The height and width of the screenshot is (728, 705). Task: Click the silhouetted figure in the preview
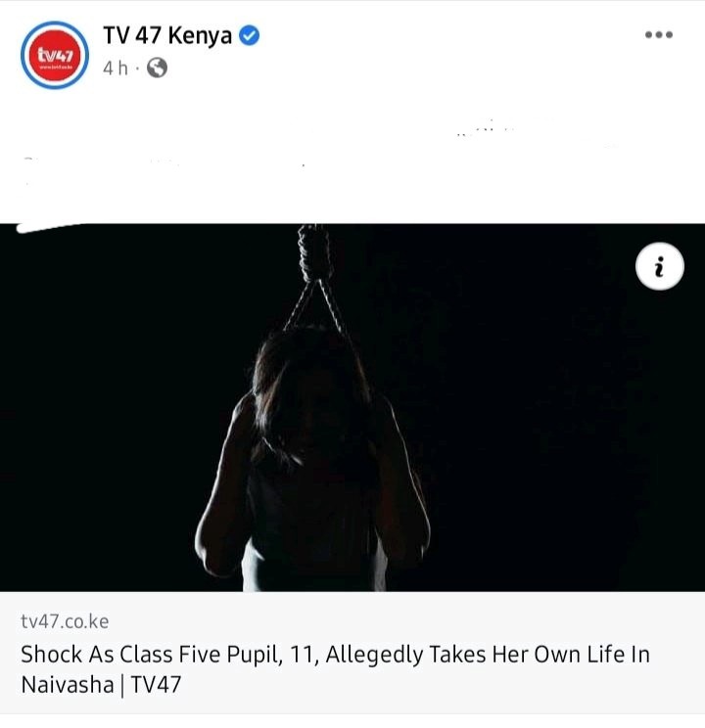(x=312, y=457)
